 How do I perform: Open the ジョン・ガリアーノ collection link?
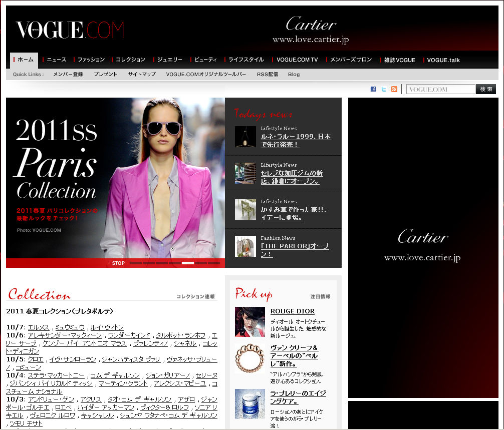pos(168,375)
